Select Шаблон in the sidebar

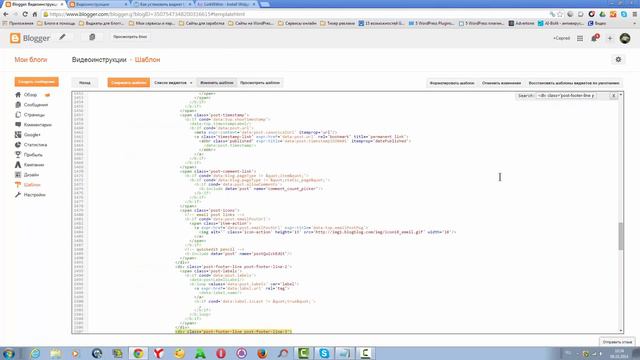coord(32,184)
